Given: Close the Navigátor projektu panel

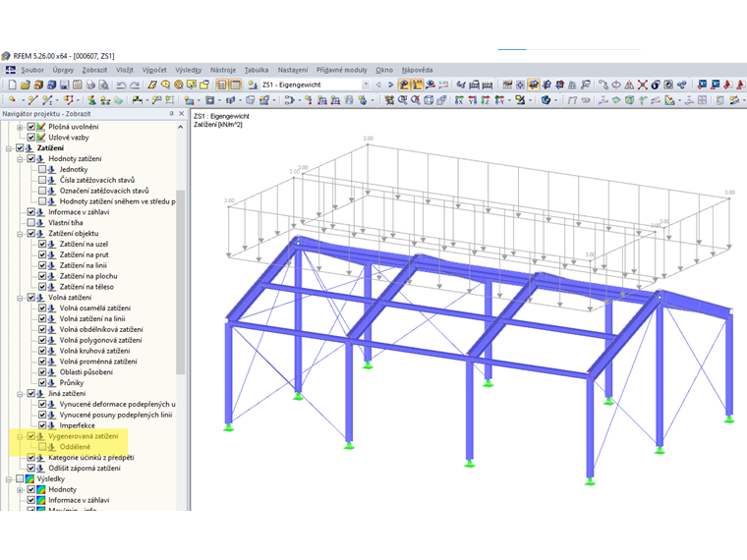Looking at the screenshot, I should click(x=182, y=114).
